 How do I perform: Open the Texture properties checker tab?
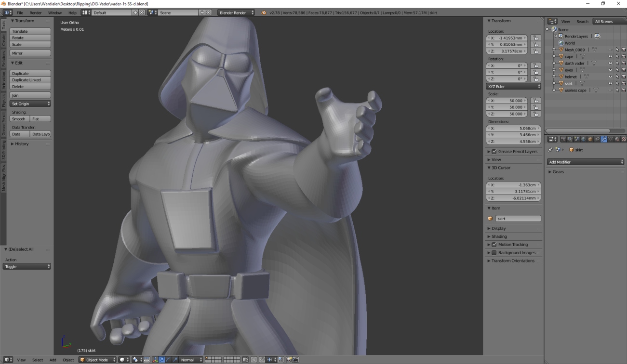pos(624,139)
